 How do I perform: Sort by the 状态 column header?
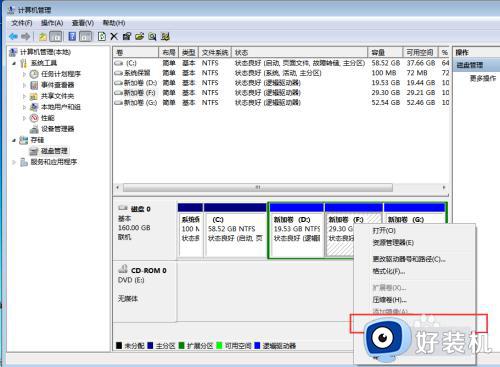pyautogui.click(x=300, y=52)
